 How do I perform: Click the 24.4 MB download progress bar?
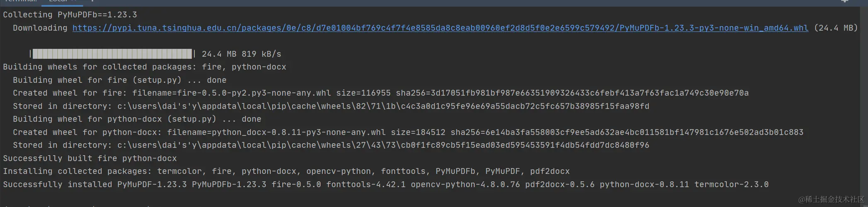point(112,54)
